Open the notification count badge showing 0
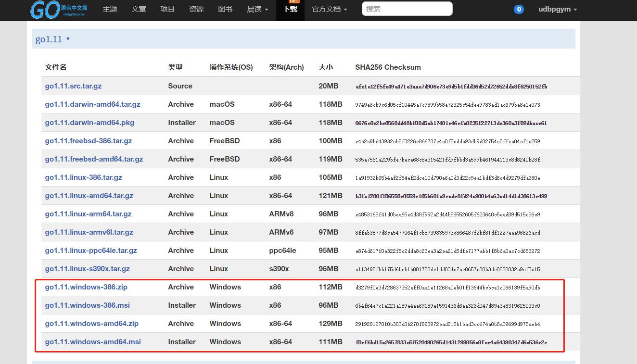This screenshot has height=364, width=637. [x=519, y=9]
